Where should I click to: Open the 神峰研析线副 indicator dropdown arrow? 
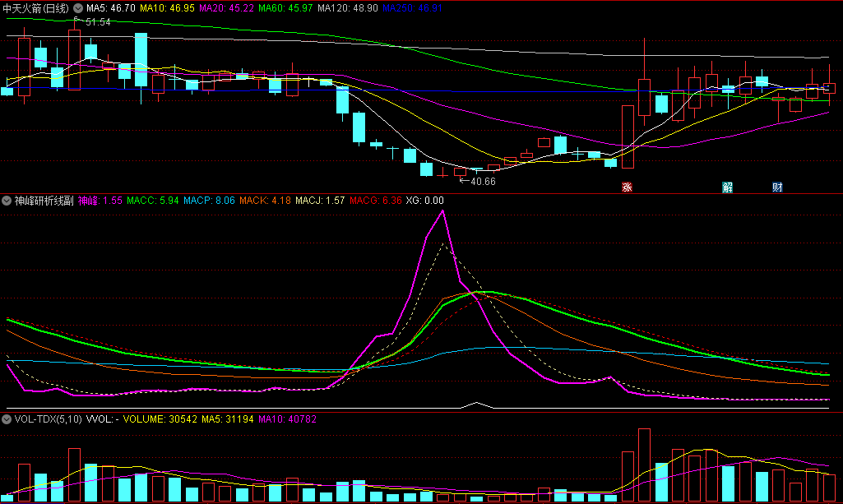(x=7, y=201)
